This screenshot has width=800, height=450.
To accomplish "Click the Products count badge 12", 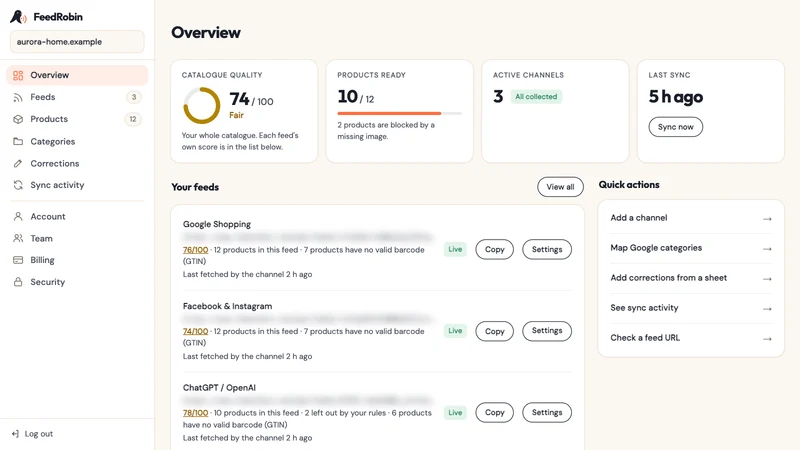I will click(x=133, y=119).
